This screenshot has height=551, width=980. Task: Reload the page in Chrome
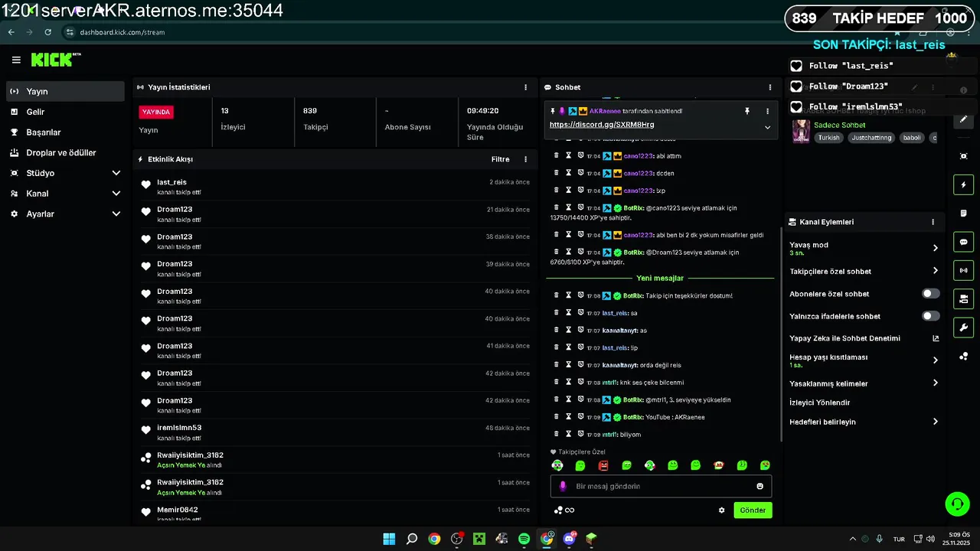coord(47,32)
